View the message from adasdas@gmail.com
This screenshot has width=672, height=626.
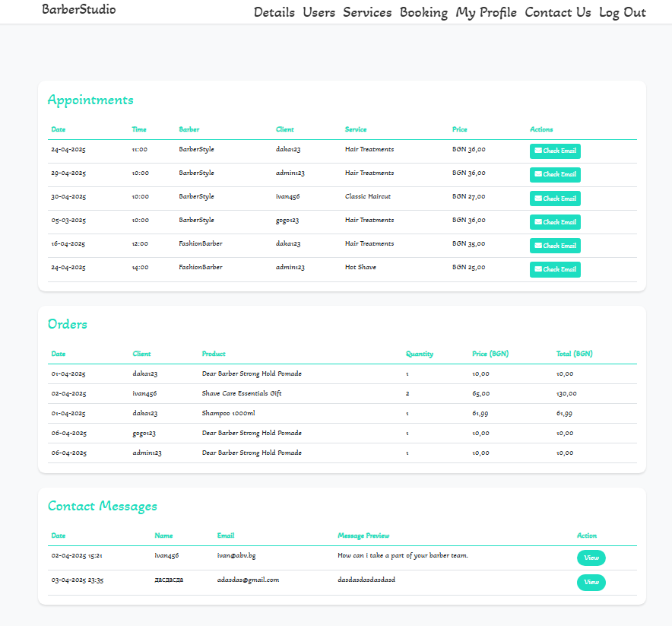click(591, 583)
